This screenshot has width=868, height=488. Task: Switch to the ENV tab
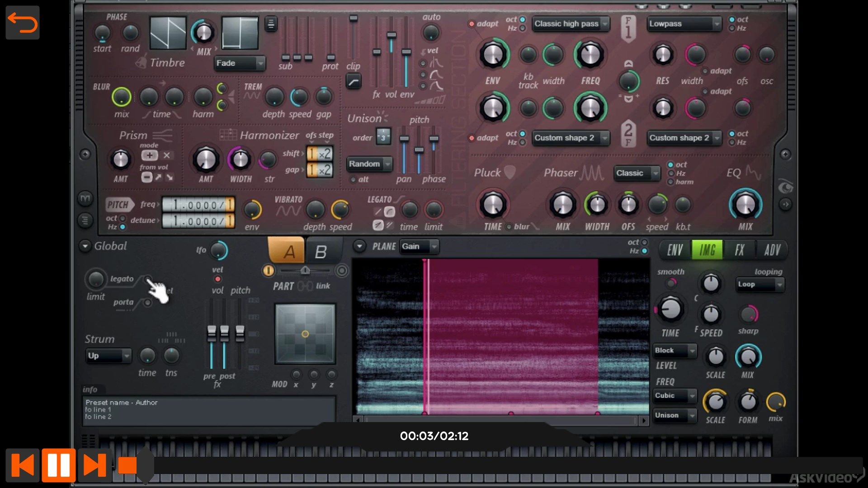[x=675, y=250]
